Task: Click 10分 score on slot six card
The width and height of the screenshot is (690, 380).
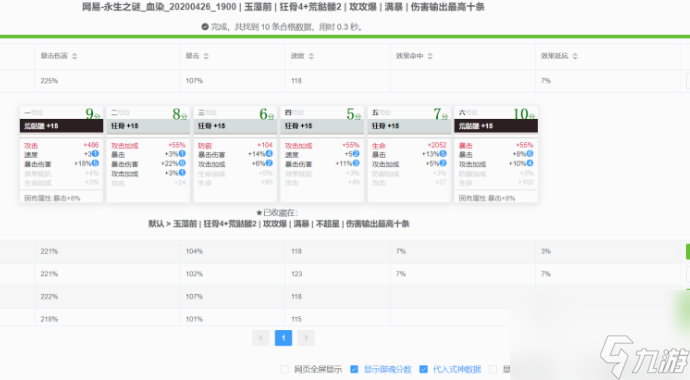Action: coord(524,114)
